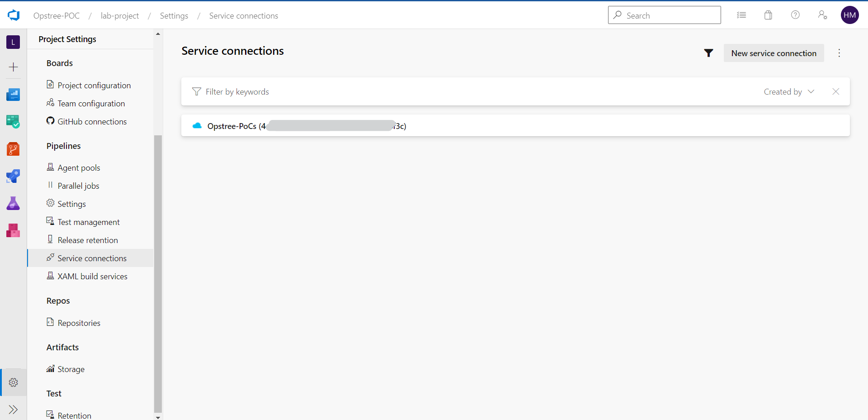Expand the sidebar with double chevron

(x=14, y=410)
